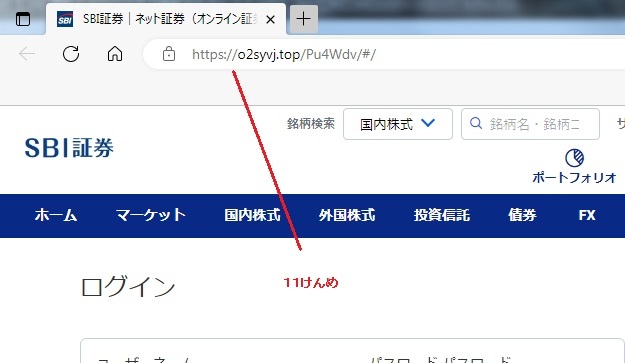The width and height of the screenshot is (625, 363).
Task: Go back with the back arrow
Action: pyautogui.click(x=27, y=54)
